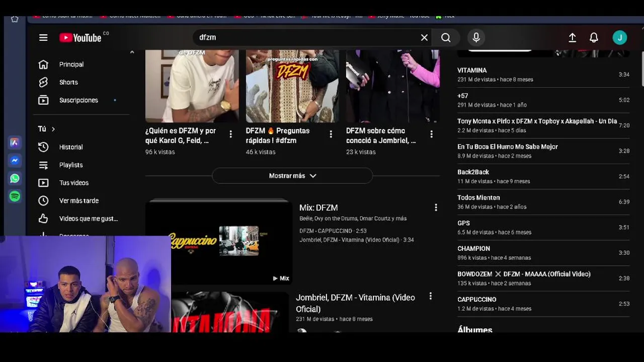Play GPS in the song list
644x362 pixels.
[543, 227]
